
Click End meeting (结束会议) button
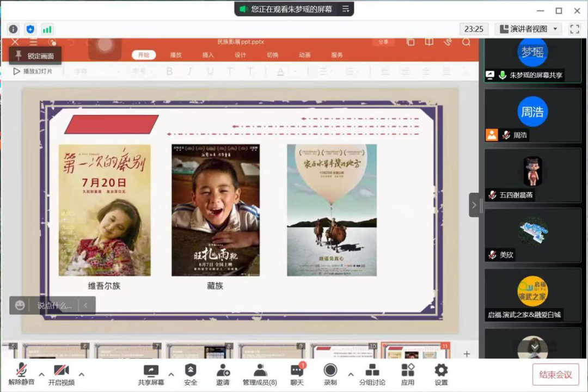pyautogui.click(x=555, y=375)
